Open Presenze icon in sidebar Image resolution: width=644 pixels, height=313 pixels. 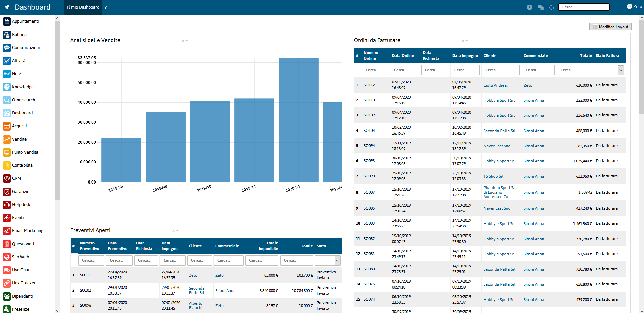7,309
